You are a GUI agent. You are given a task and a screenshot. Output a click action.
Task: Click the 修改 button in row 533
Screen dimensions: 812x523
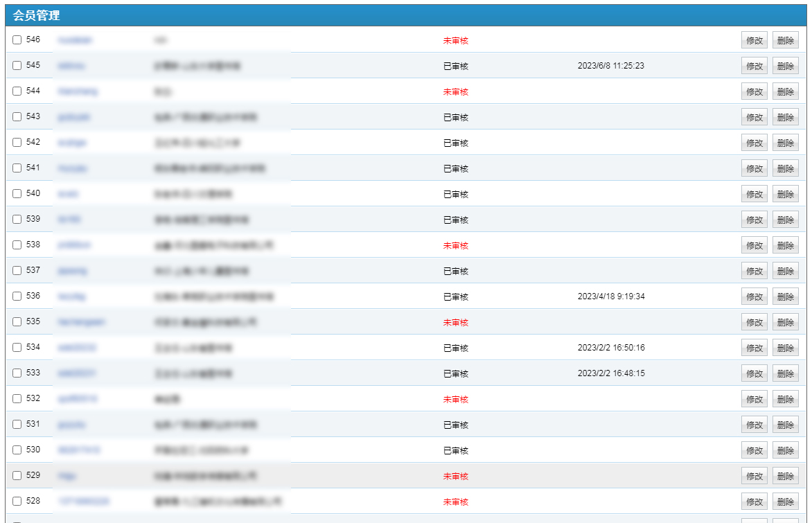coord(754,374)
